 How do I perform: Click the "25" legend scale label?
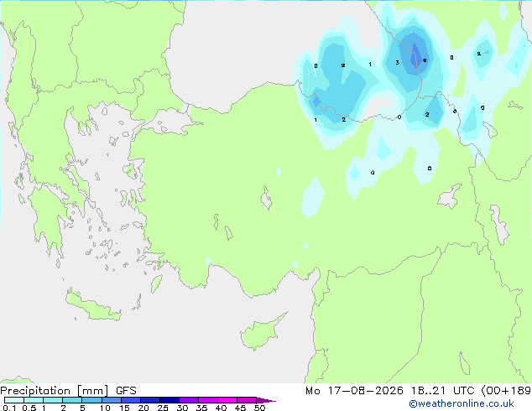coord(163,408)
